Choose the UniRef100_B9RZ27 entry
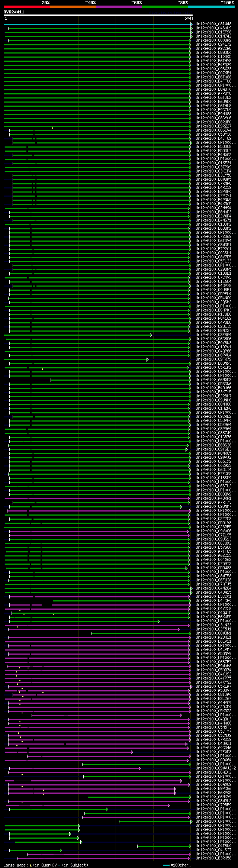Image resolution: width=238 pixels, height=868 pixels. click(213, 126)
